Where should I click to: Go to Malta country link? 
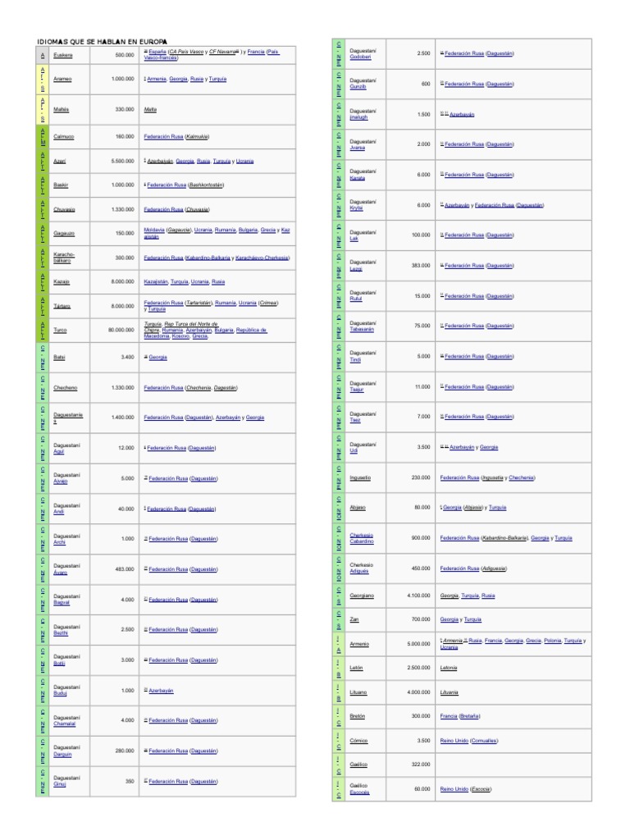point(150,110)
